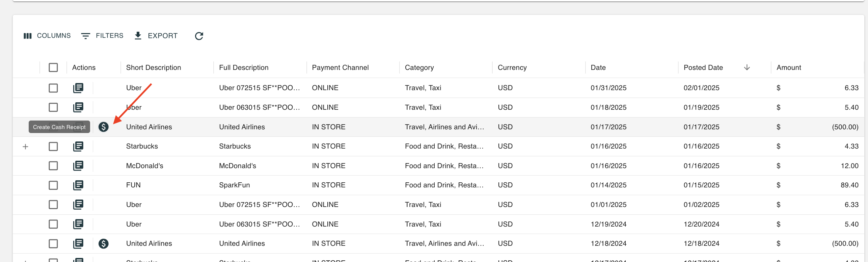
Task: Click the Actions column header
Action: point(84,68)
